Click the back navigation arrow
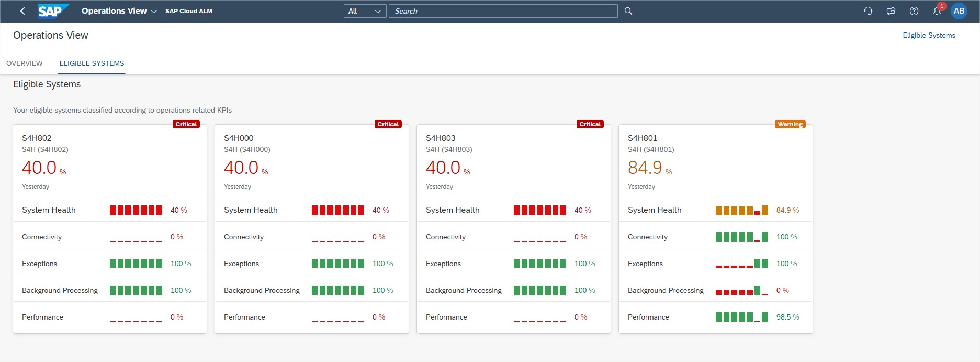The height and width of the screenshot is (362, 980). 22,11
